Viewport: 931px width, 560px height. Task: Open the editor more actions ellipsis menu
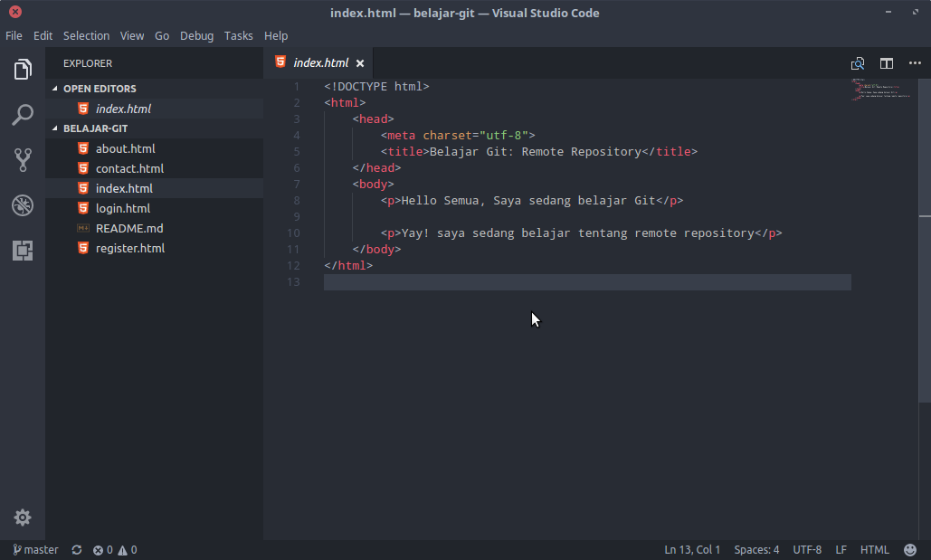[915, 63]
